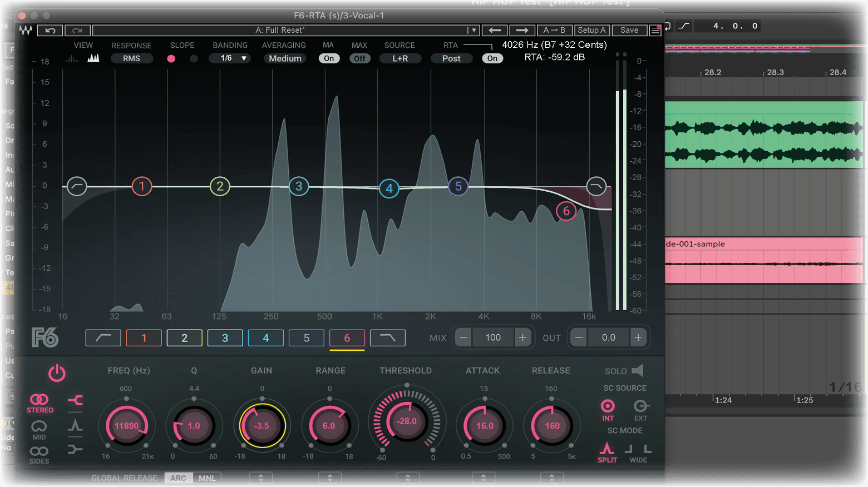
Task: Toggle band 6 power button
Action: [x=57, y=373]
